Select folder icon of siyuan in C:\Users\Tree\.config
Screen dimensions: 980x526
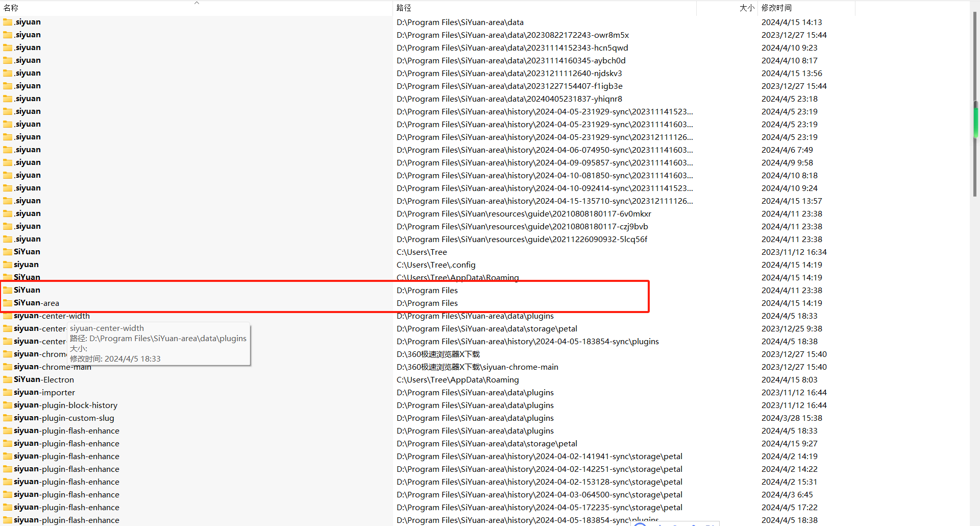point(8,265)
